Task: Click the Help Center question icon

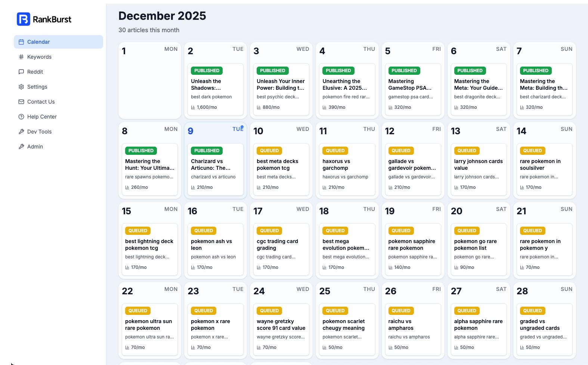Action: coord(21,117)
